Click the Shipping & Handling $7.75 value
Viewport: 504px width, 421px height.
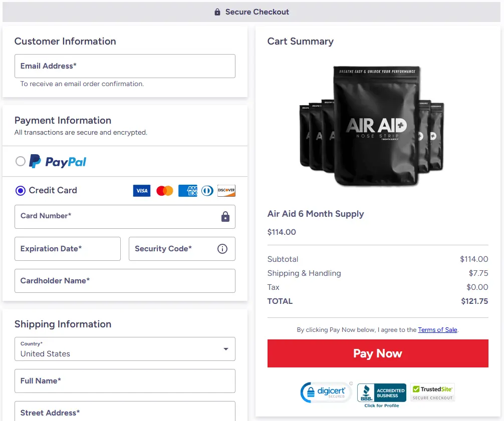point(478,273)
